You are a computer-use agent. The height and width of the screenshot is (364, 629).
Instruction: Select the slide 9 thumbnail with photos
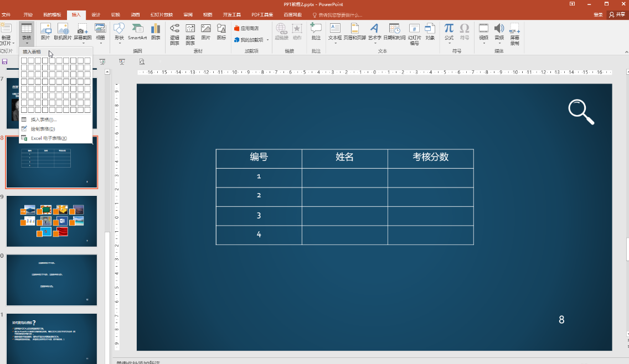pos(51,221)
